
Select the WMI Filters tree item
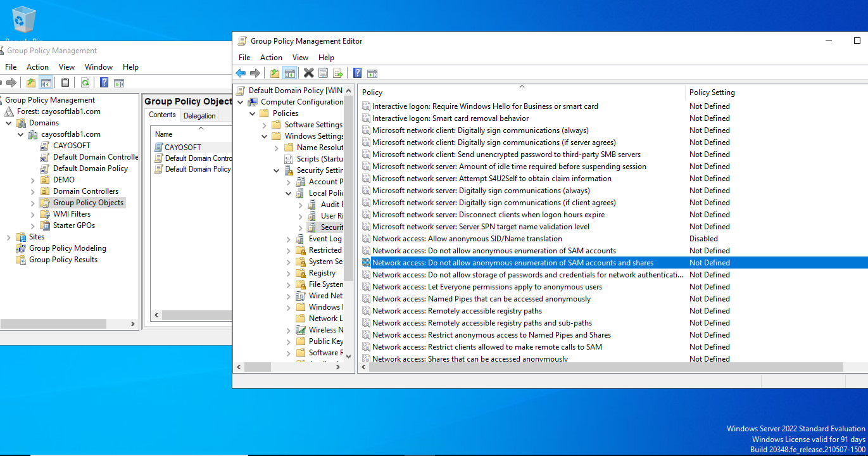(x=72, y=214)
